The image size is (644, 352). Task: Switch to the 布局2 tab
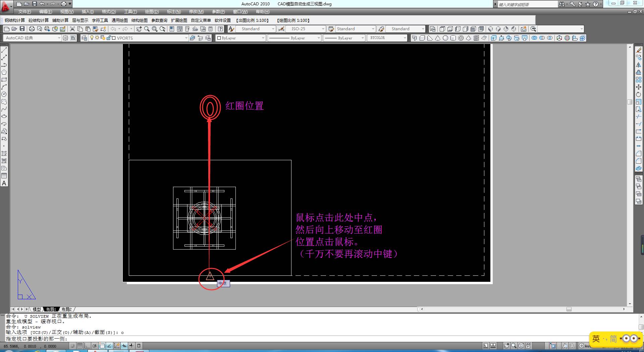[66, 309]
